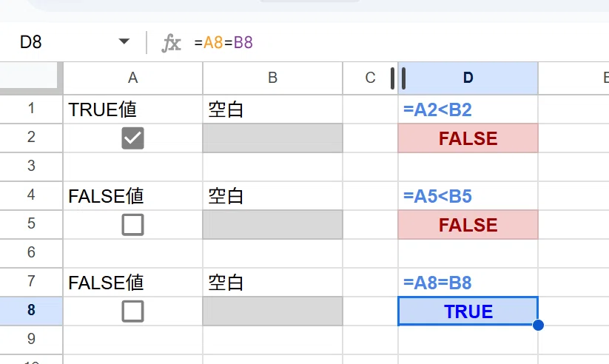609x364 pixels.
Task: Tick the empty checkbox in cell A5
Action: point(133,224)
